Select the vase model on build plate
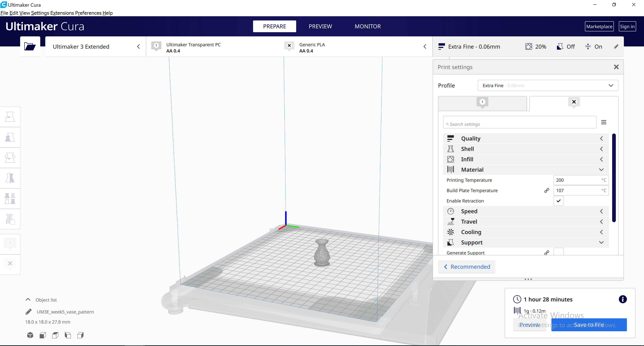 322,252
